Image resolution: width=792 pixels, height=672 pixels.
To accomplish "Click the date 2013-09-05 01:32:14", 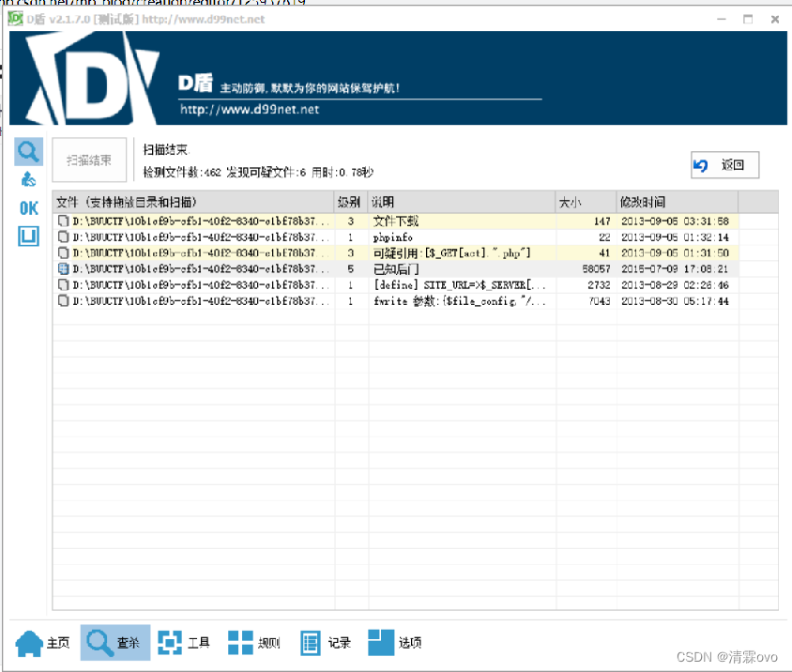I will 675,237.
